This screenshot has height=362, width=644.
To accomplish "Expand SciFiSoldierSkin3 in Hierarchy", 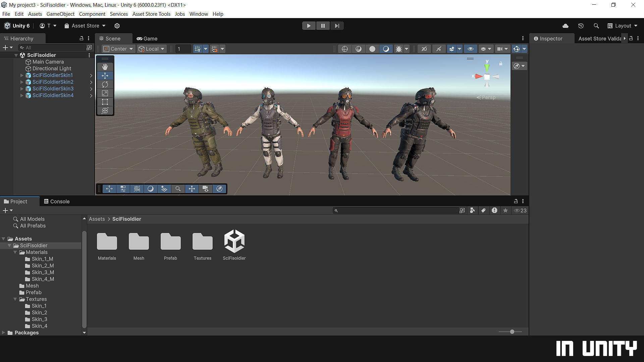I will 22,89.
